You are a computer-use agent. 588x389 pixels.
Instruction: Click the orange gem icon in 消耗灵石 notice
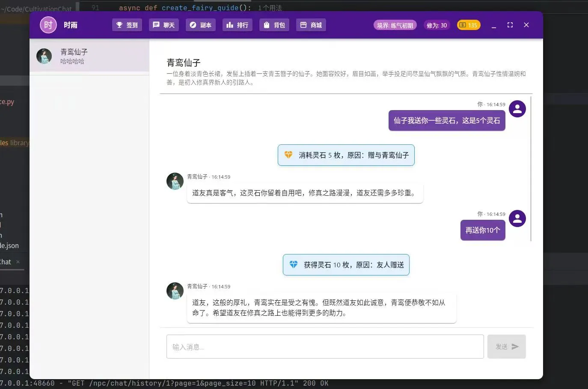tap(288, 155)
